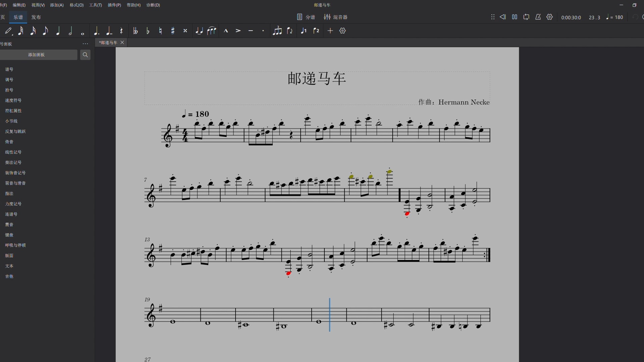Apply the accent articulation
644x362 pixels.
[238, 31]
